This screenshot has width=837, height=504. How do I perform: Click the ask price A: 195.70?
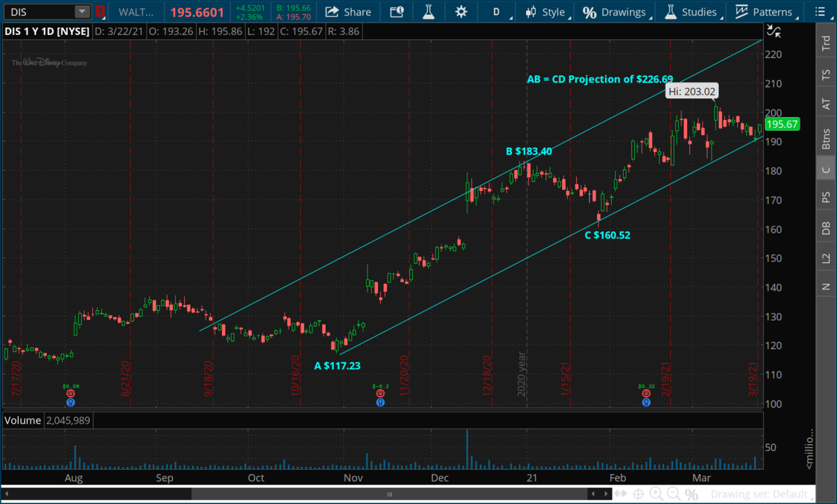click(292, 17)
